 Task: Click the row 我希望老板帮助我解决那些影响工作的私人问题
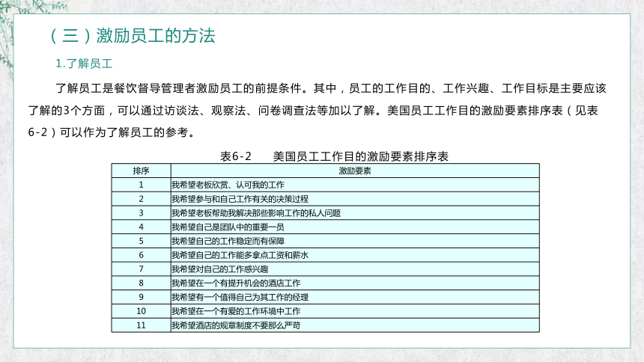pyautogui.click(x=355, y=212)
